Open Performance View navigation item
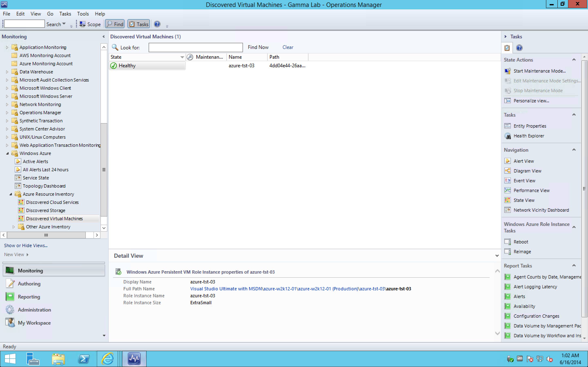 [531, 191]
